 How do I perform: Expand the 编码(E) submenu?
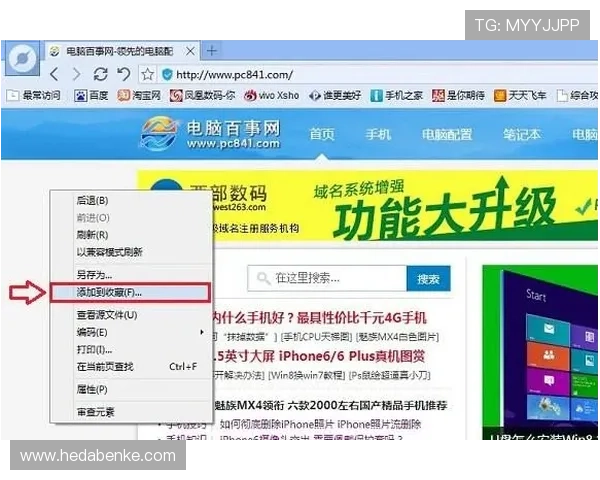(x=131, y=332)
